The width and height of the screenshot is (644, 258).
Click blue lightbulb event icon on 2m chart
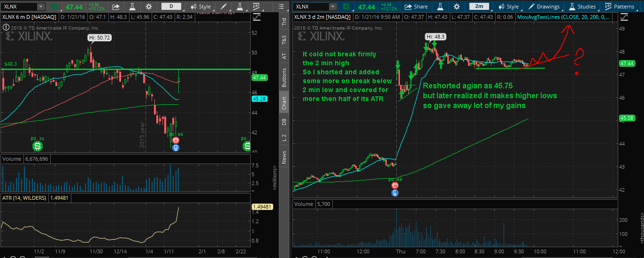click(x=395, y=193)
